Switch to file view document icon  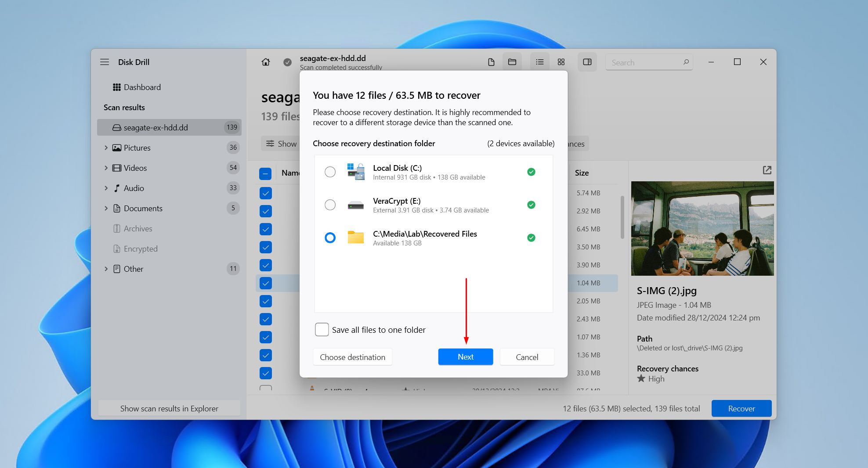pos(491,62)
